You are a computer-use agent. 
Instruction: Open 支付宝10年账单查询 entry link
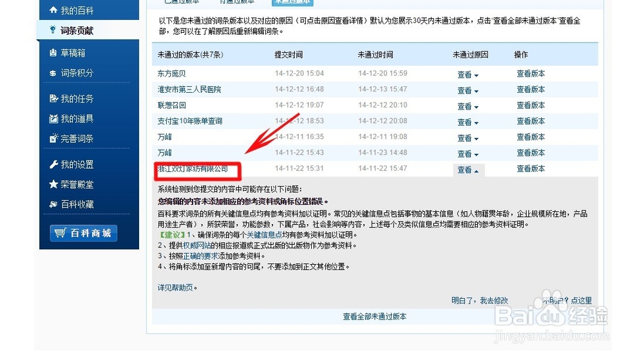[x=190, y=121]
